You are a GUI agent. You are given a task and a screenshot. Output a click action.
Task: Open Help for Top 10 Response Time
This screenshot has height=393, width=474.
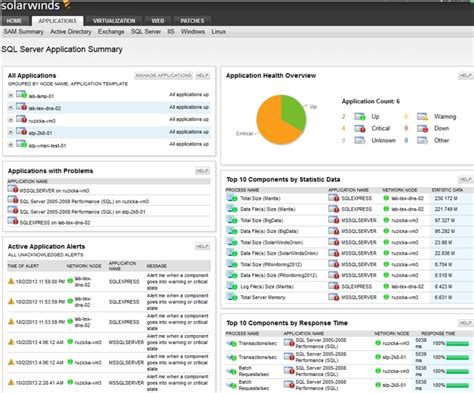coord(465,323)
